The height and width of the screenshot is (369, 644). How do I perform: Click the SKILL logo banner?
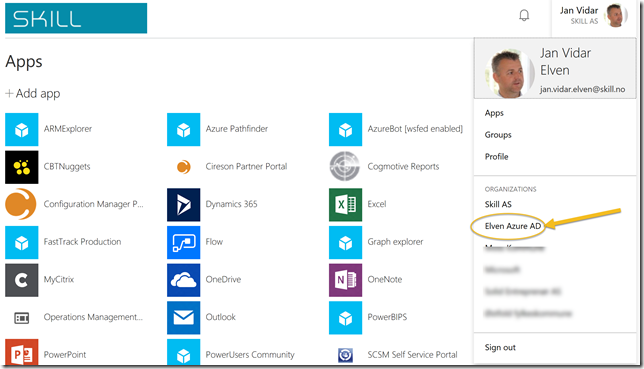coord(76,18)
